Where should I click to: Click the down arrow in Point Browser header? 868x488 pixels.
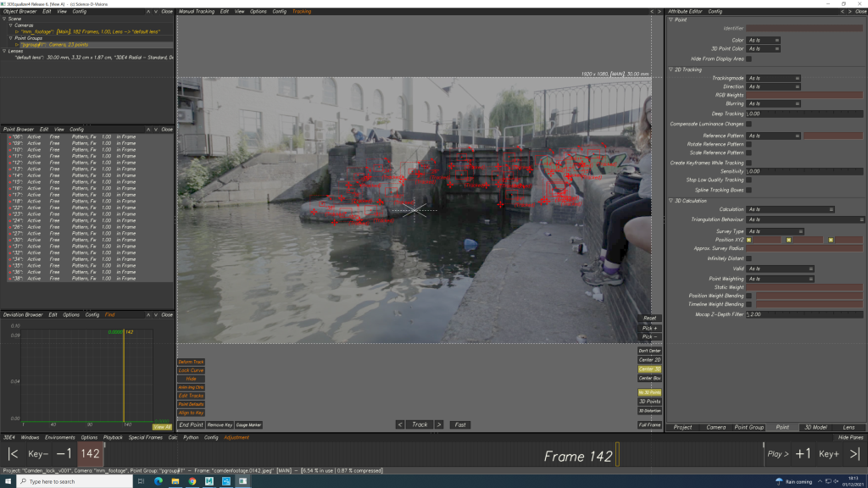tap(156, 129)
